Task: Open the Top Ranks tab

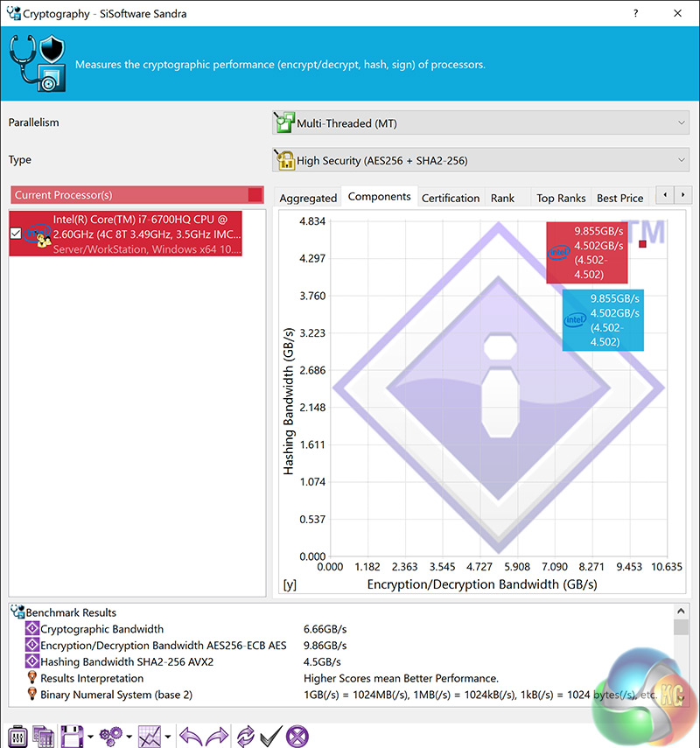Action: pyautogui.click(x=561, y=198)
